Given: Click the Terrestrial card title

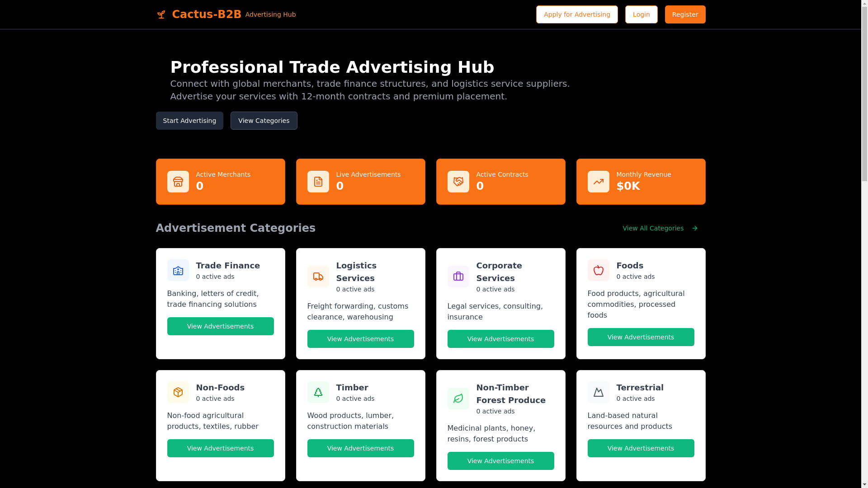Looking at the screenshot, I should tap(640, 388).
